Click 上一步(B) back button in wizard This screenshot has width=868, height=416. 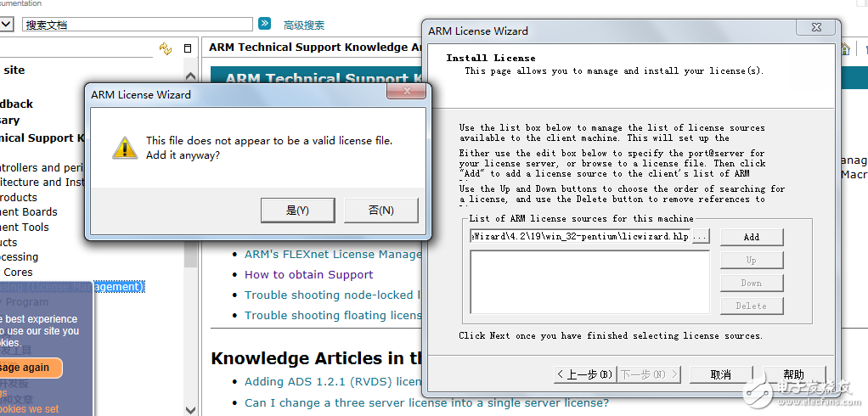coord(584,374)
